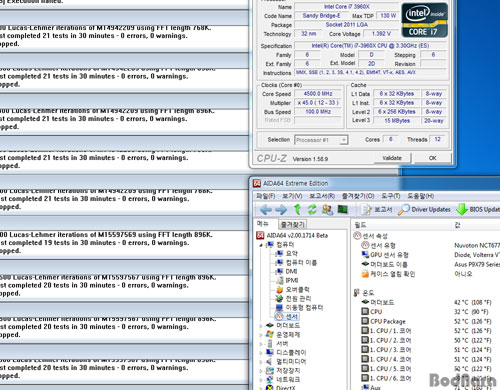Expand the 서버 tree node

(x=261, y=344)
